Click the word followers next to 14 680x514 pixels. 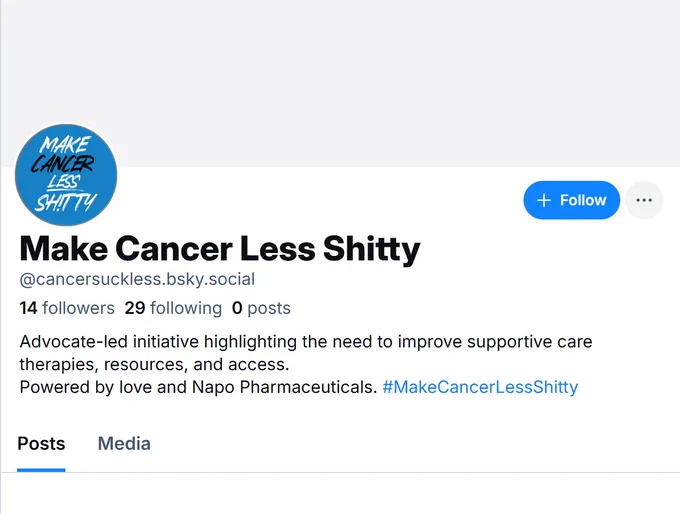tap(78, 308)
